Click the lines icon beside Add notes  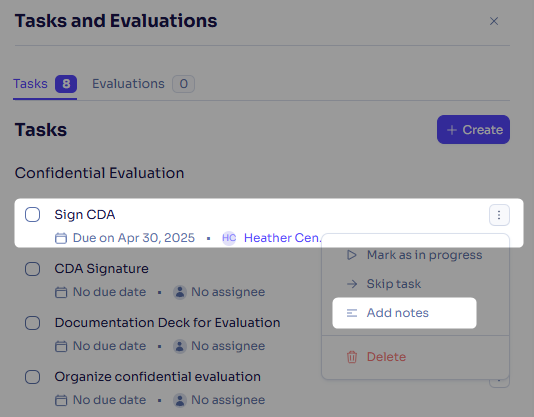click(351, 313)
